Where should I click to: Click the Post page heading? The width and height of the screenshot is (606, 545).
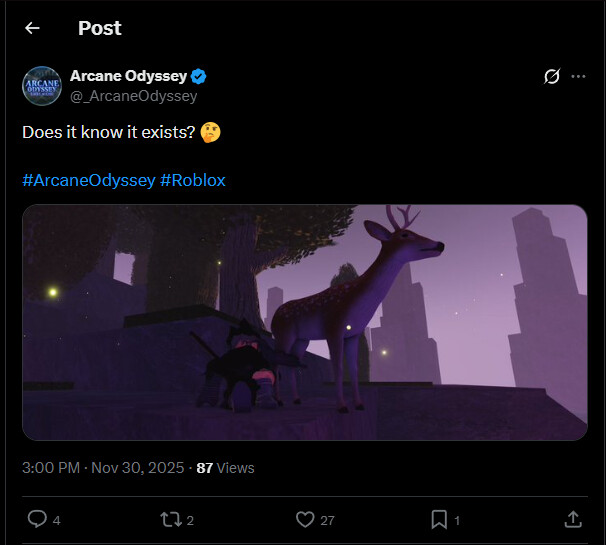point(98,28)
